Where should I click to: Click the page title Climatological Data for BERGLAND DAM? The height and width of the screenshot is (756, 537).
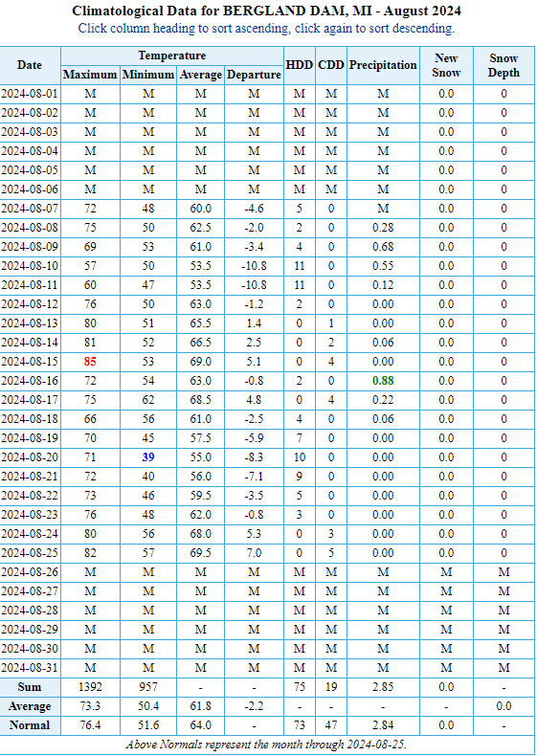(266, 11)
